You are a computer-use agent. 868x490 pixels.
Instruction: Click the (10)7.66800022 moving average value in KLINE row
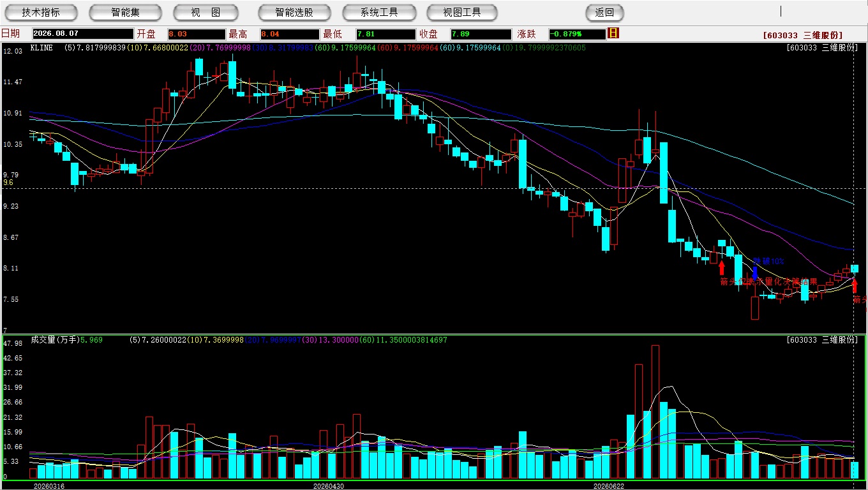pyautogui.click(x=158, y=48)
